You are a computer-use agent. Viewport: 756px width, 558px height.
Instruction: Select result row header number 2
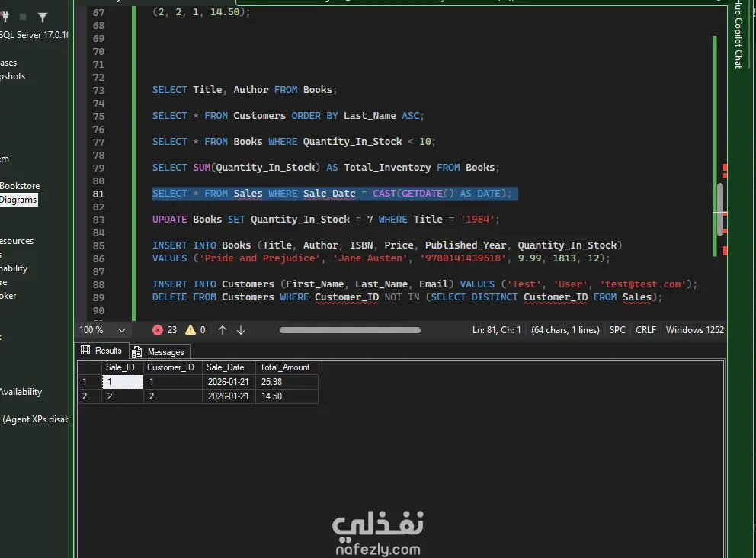pyautogui.click(x=89, y=396)
